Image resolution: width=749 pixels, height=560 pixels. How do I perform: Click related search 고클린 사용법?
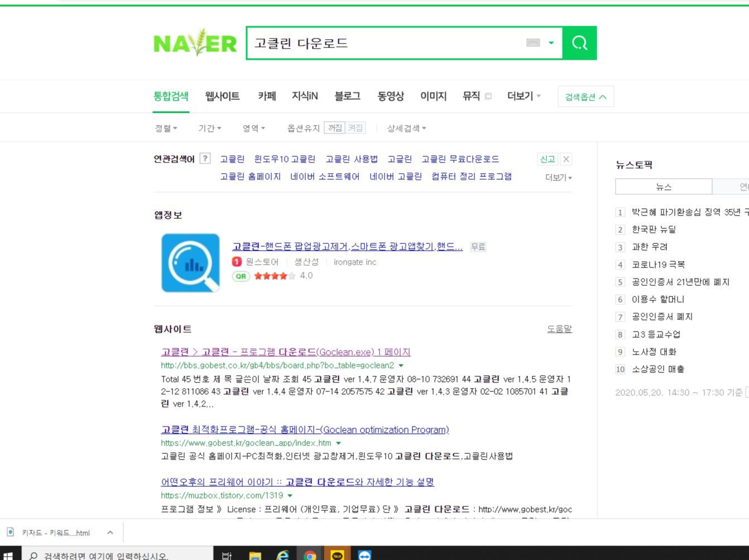(352, 159)
